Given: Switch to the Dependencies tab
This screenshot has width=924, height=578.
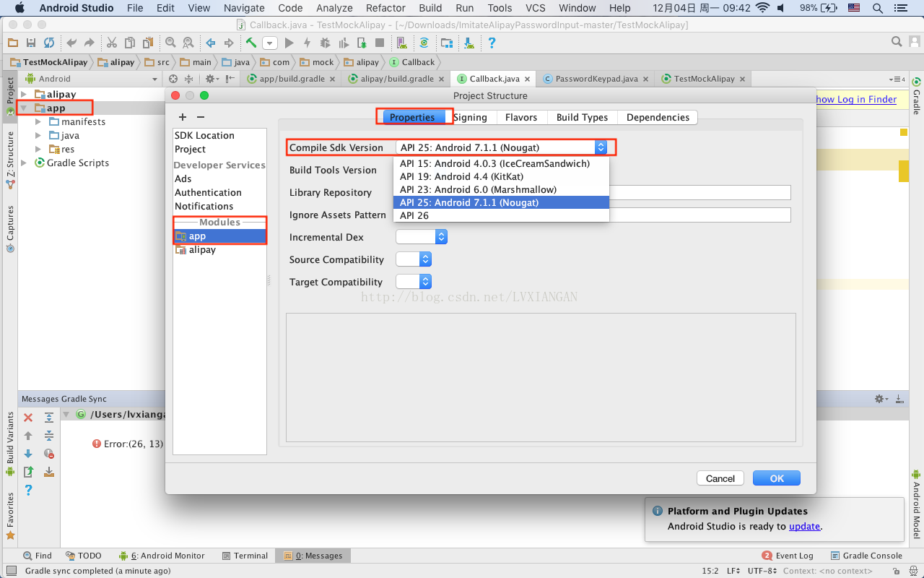Looking at the screenshot, I should coord(658,117).
